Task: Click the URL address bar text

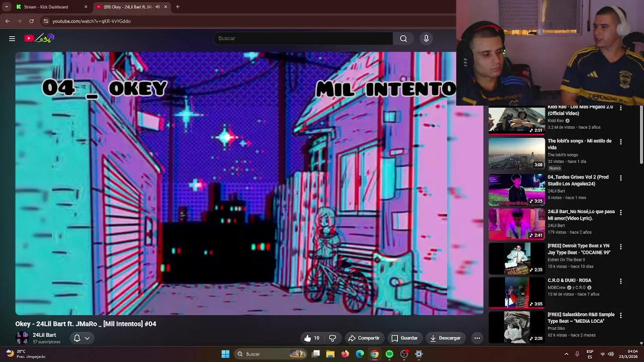Action: (x=92, y=21)
